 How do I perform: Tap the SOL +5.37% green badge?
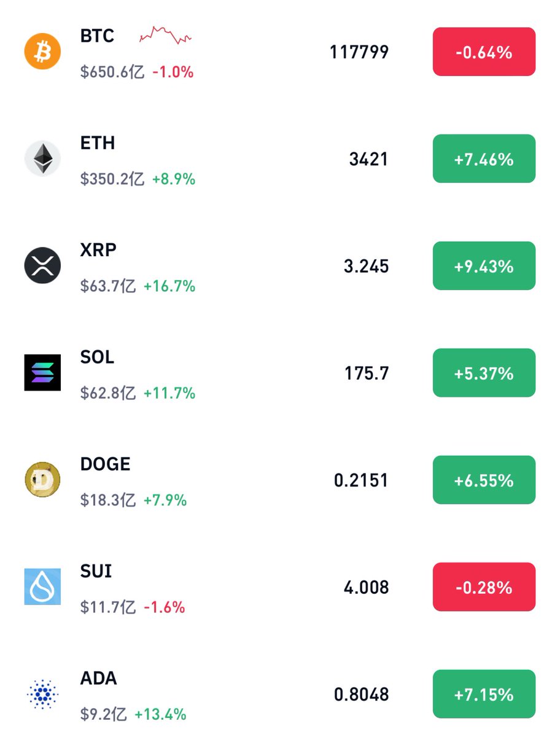484,373
